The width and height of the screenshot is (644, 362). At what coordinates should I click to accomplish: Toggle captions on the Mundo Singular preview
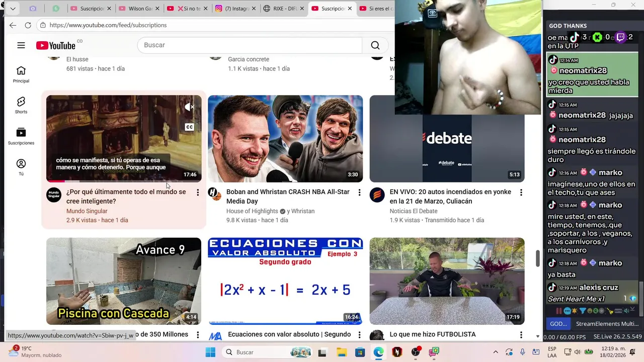point(190,127)
